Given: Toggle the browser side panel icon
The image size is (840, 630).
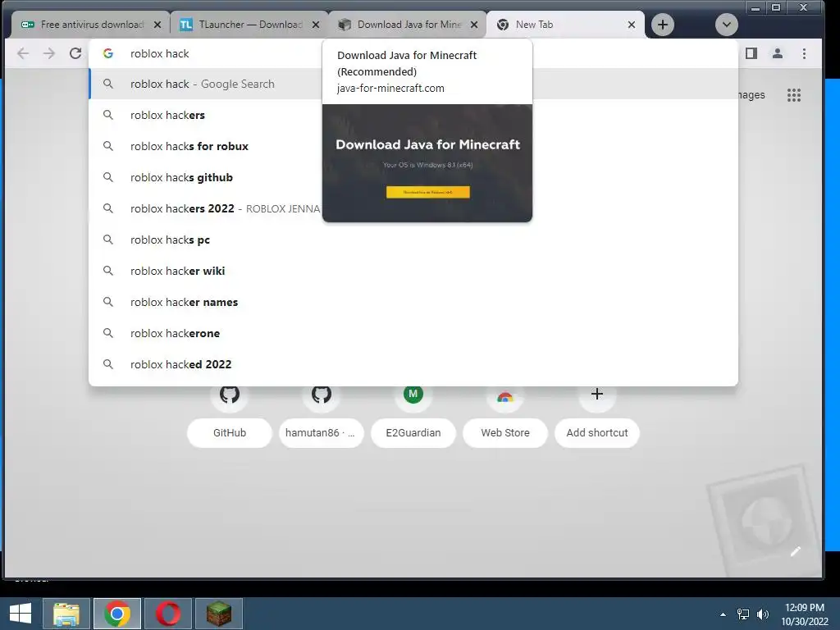Looking at the screenshot, I should pyautogui.click(x=751, y=53).
